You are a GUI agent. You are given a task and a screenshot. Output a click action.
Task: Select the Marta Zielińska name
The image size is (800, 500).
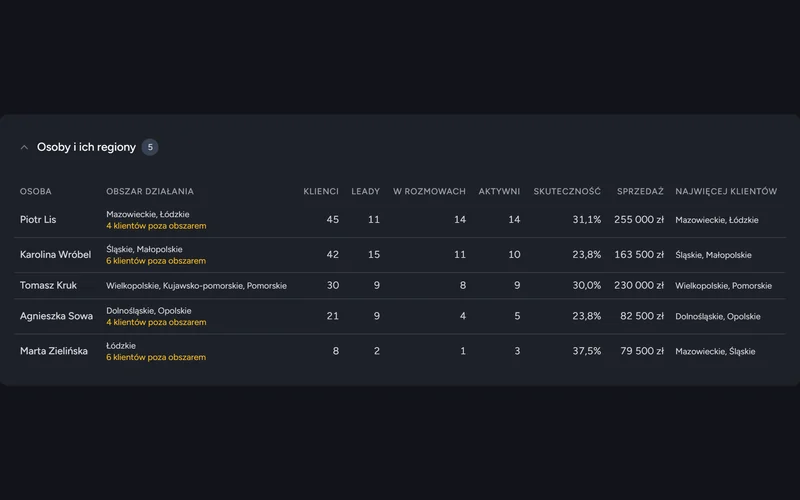[x=54, y=351]
